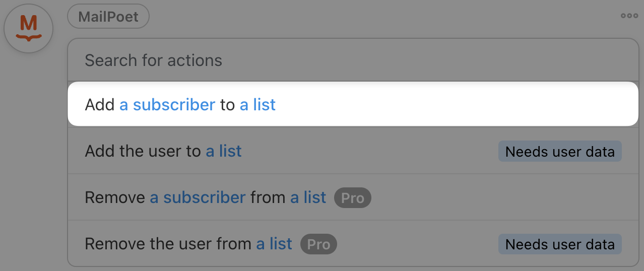Click 'a list' link in Add subscriber action
Image resolution: width=644 pixels, height=271 pixels.
(x=257, y=104)
